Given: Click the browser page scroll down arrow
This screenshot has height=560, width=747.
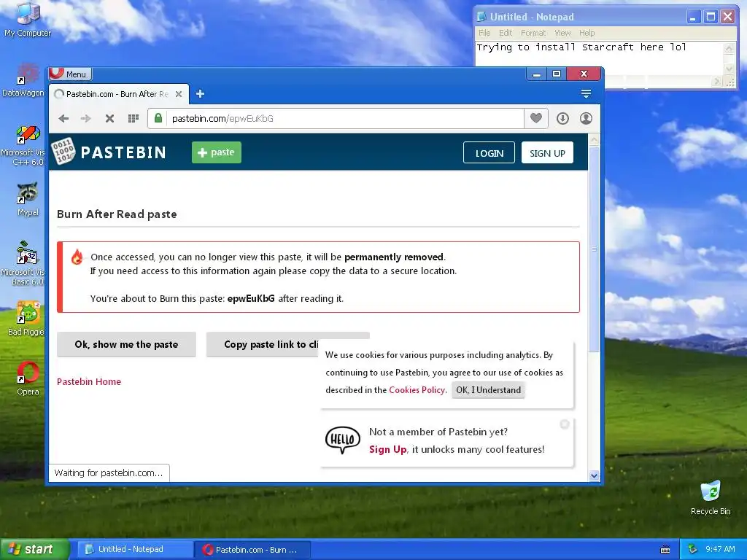Looking at the screenshot, I should pos(594,475).
